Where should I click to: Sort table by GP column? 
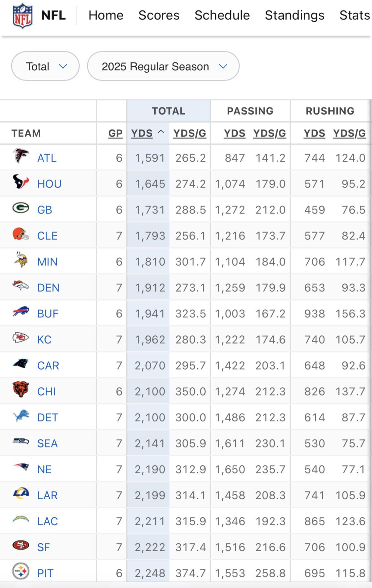click(x=115, y=133)
